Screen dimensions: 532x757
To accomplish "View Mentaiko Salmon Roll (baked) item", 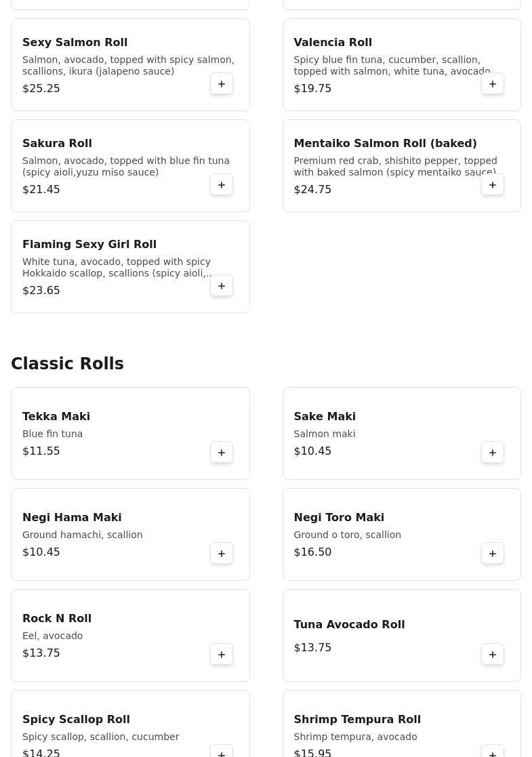I will tap(385, 144).
